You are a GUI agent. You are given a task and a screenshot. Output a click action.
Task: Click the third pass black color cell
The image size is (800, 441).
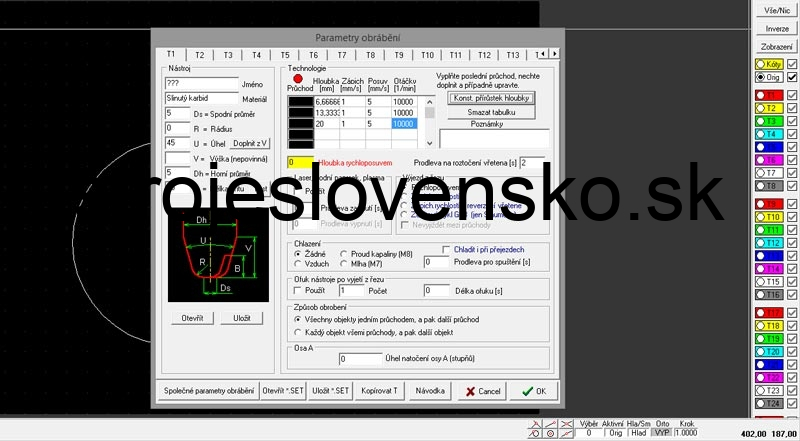pyautogui.click(x=301, y=124)
